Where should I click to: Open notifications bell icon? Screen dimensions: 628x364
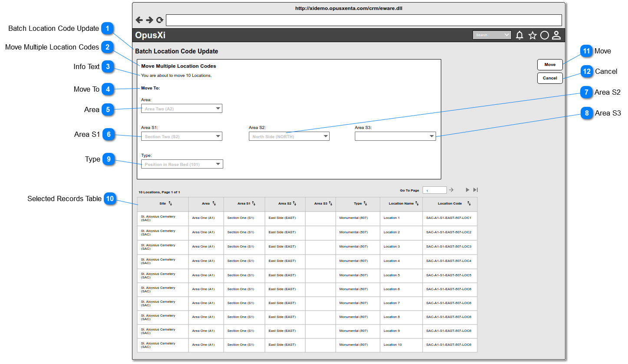pyautogui.click(x=519, y=36)
